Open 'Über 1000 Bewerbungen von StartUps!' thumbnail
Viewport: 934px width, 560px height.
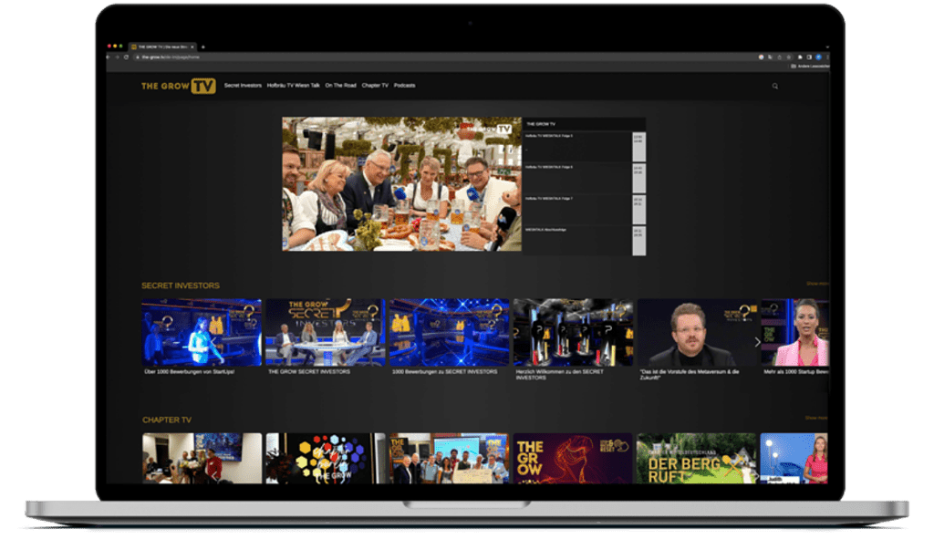(x=202, y=332)
